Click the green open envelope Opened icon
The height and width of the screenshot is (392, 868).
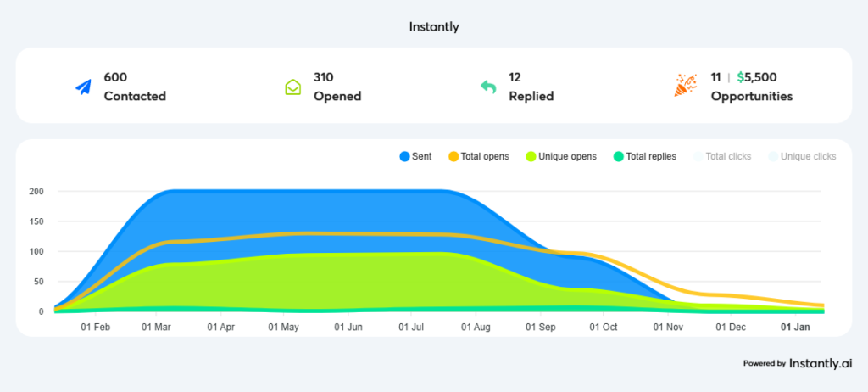click(x=292, y=87)
